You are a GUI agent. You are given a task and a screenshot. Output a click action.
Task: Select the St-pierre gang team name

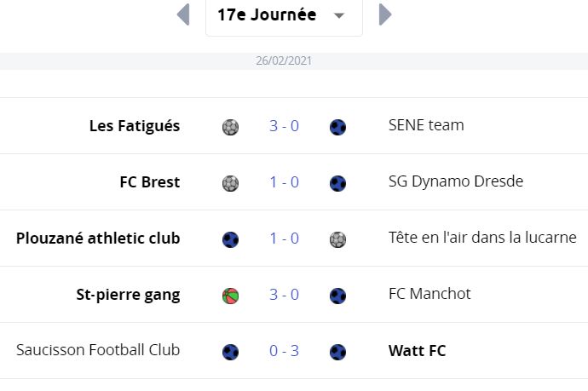[x=128, y=295]
